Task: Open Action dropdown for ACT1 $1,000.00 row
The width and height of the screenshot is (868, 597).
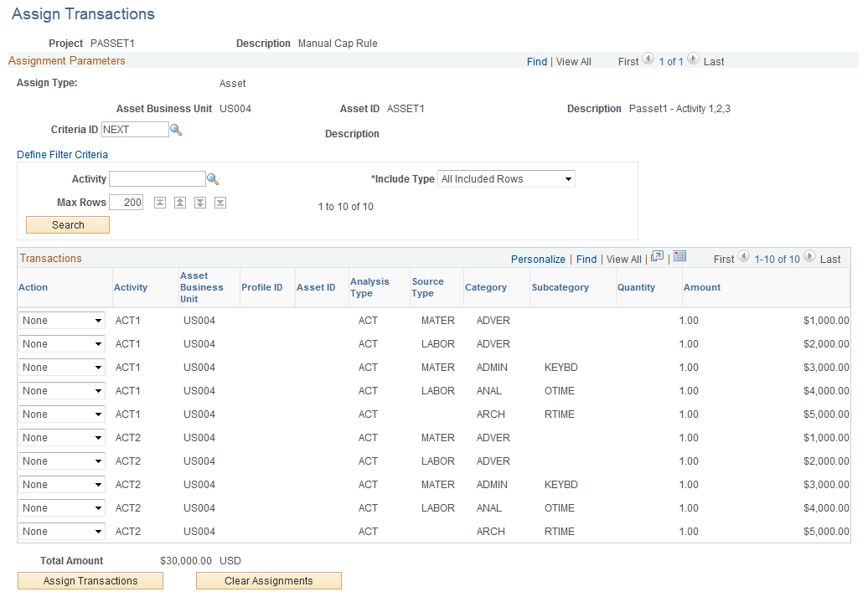Action: point(61,321)
